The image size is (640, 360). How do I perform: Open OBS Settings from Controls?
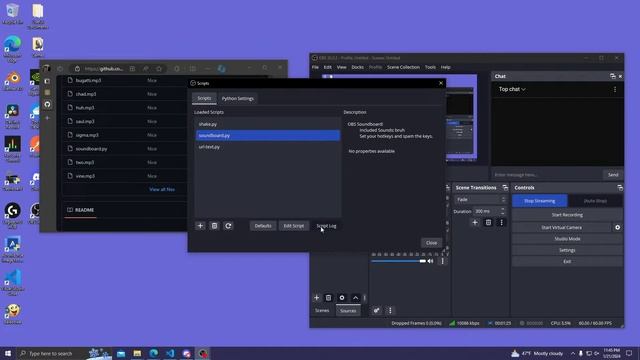[x=567, y=250]
